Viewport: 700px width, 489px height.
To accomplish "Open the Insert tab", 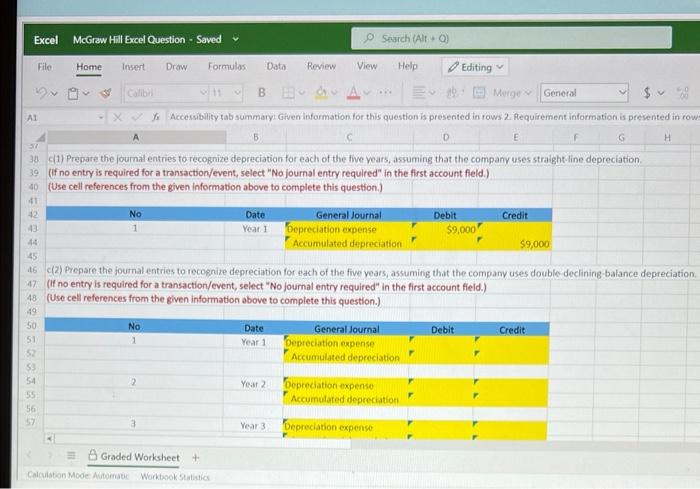I will click(133, 67).
